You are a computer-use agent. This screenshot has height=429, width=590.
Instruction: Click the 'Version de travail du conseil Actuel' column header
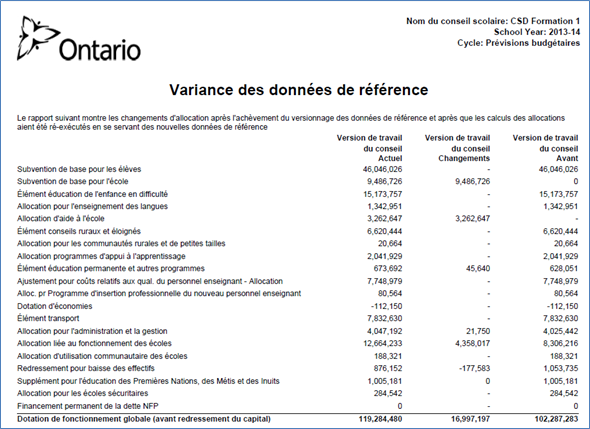click(370, 148)
